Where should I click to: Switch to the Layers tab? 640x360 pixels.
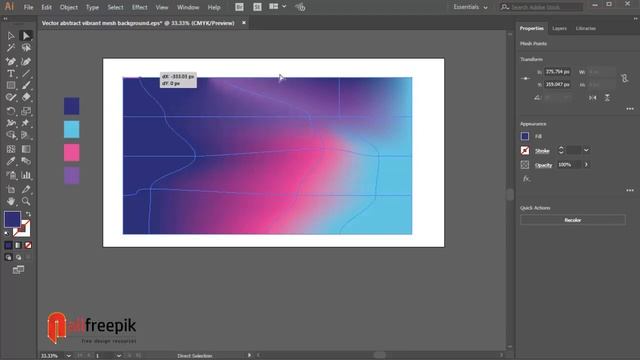(x=559, y=29)
